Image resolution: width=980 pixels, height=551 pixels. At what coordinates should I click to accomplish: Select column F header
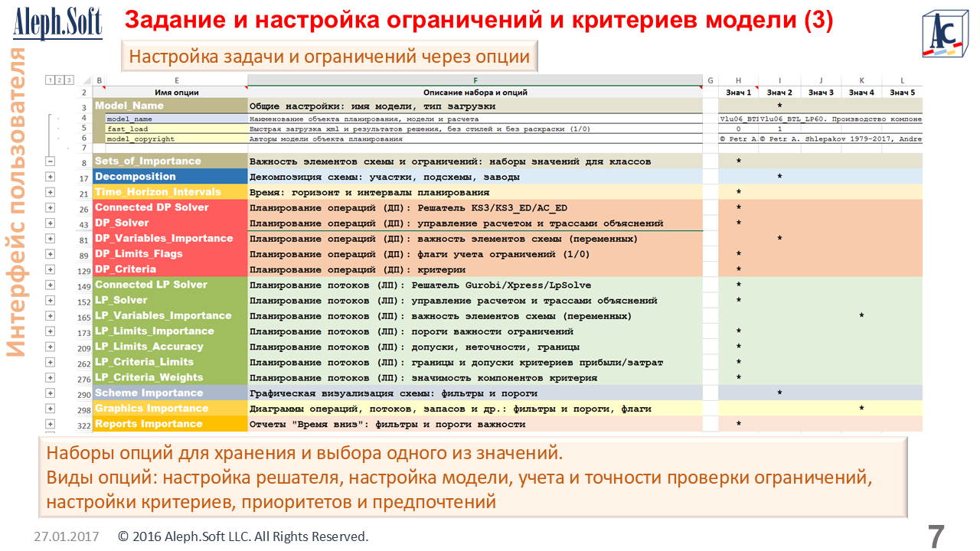[x=475, y=80]
